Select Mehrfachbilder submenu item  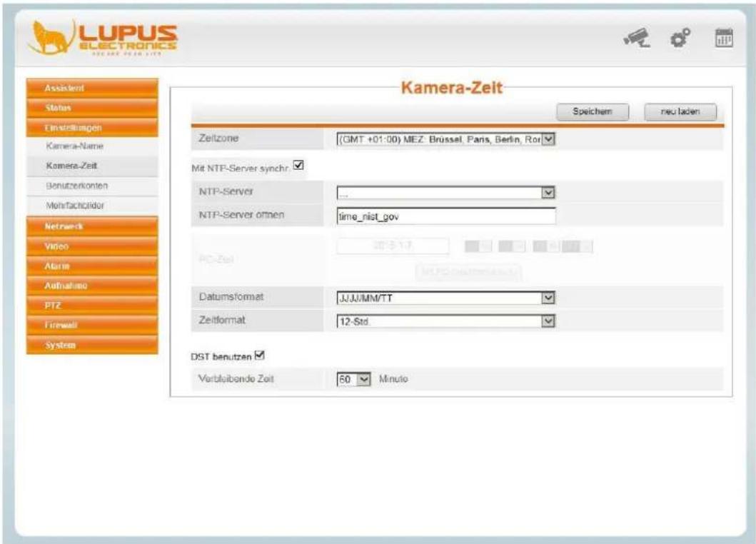pos(92,206)
